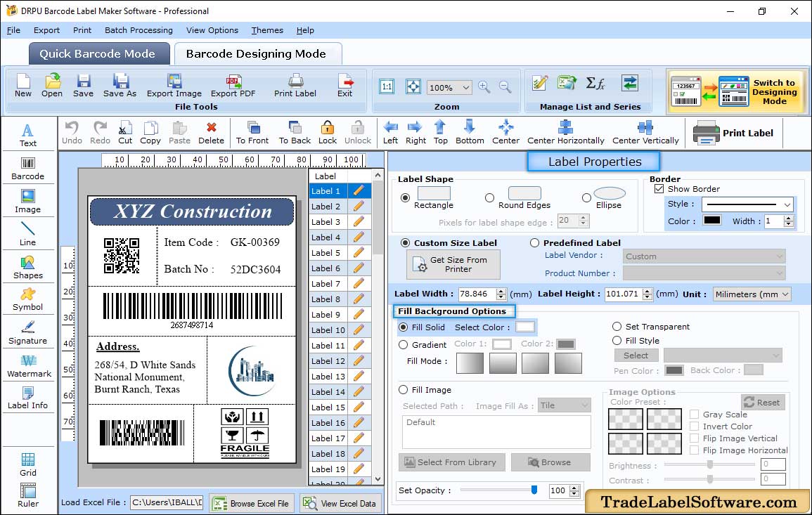This screenshot has width=812, height=515.
Task: Pick the Image tool in sidebar
Action: (x=28, y=202)
